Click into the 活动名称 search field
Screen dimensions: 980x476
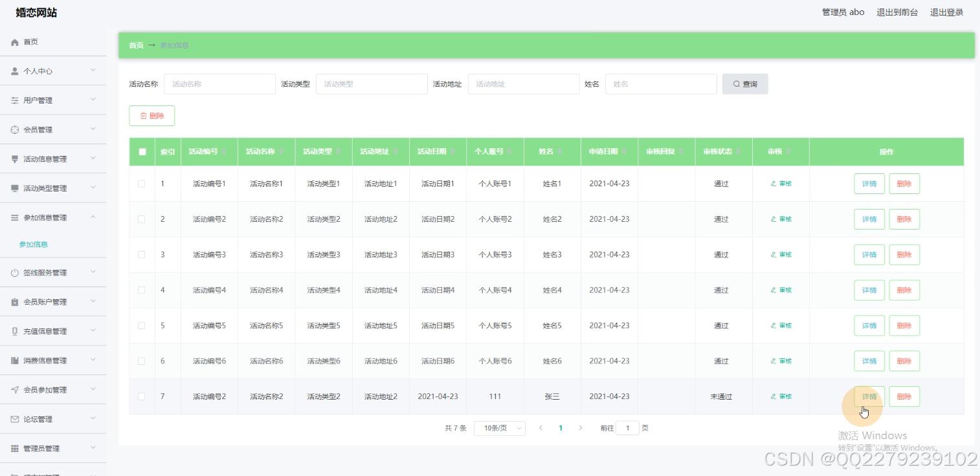click(220, 84)
